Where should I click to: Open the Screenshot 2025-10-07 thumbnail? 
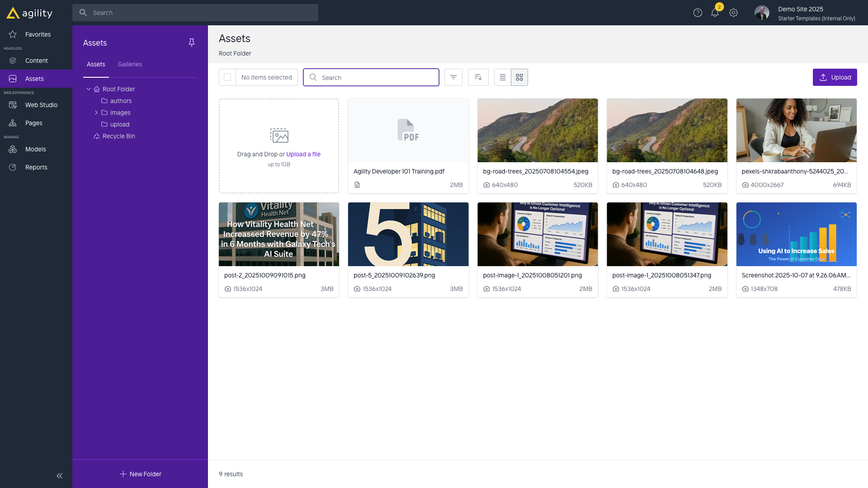point(796,234)
